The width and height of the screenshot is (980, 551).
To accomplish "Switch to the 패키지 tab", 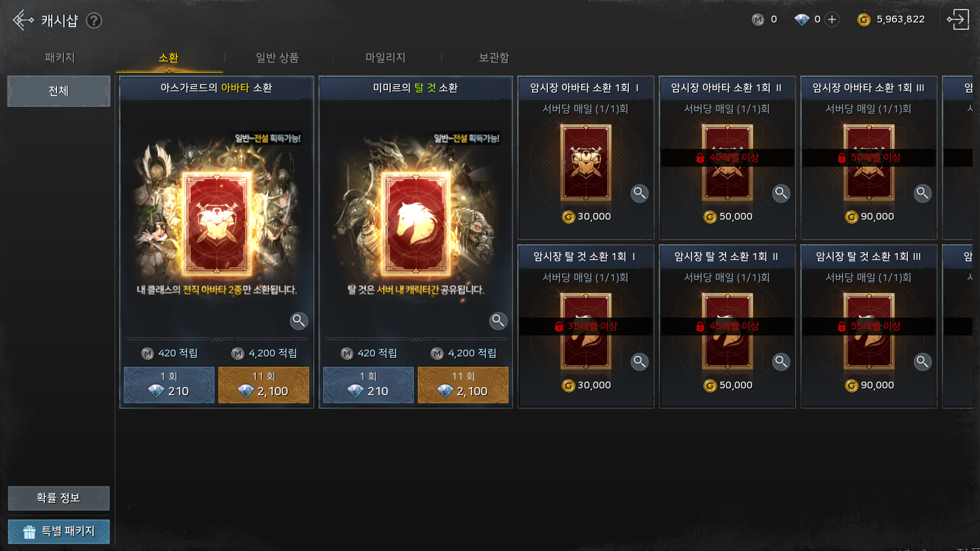I will tap(60, 58).
